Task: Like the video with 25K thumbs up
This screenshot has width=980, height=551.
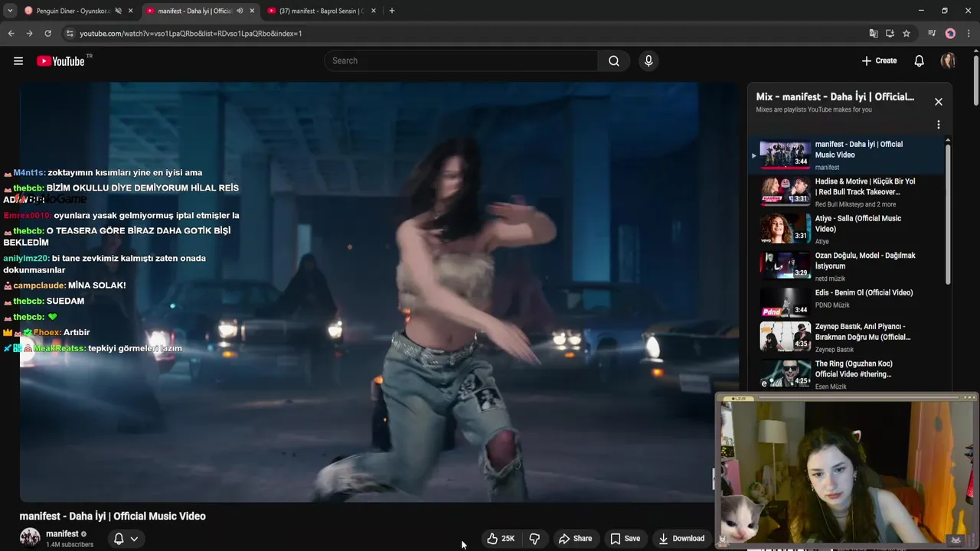Action: (501, 539)
